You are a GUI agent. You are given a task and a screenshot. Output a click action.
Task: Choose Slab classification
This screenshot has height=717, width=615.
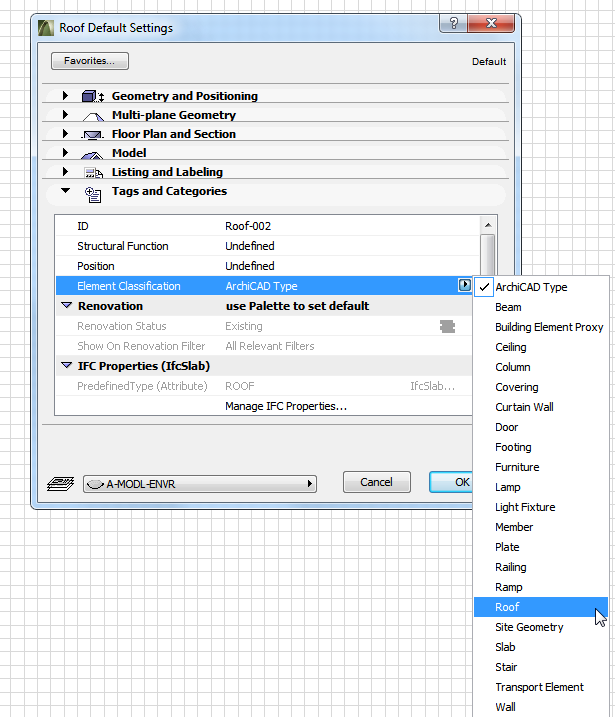[x=541, y=647]
